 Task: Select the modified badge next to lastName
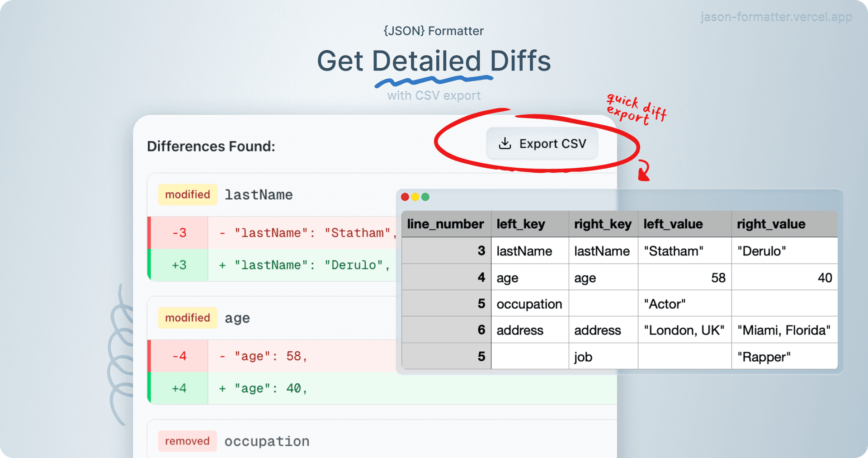(187, 194)
